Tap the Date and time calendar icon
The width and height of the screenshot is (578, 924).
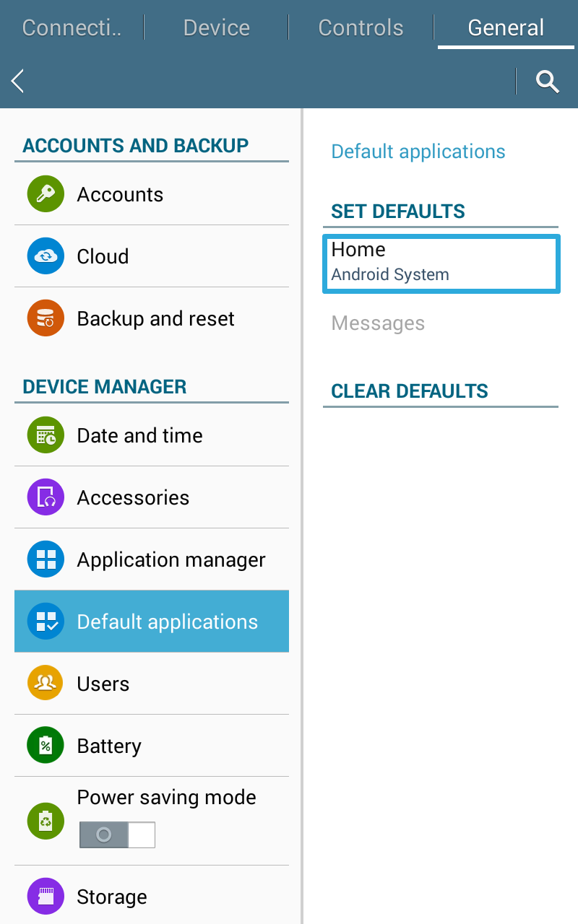click(46, 435)
